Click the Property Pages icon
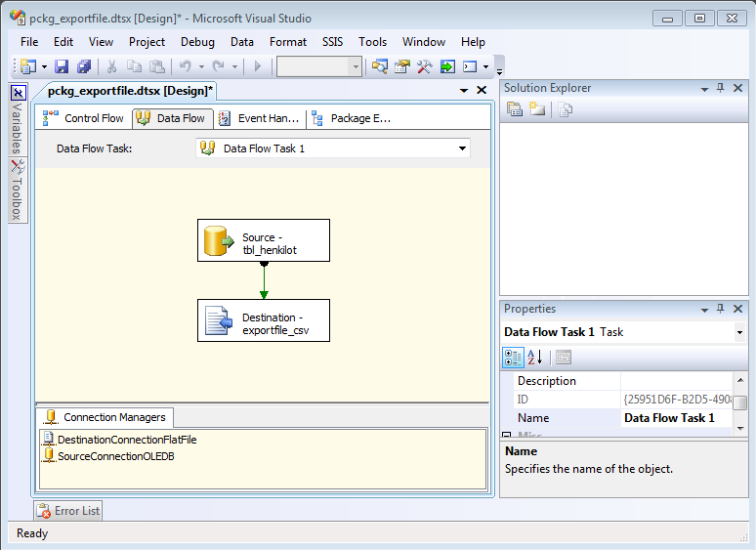 pos(564,358)
